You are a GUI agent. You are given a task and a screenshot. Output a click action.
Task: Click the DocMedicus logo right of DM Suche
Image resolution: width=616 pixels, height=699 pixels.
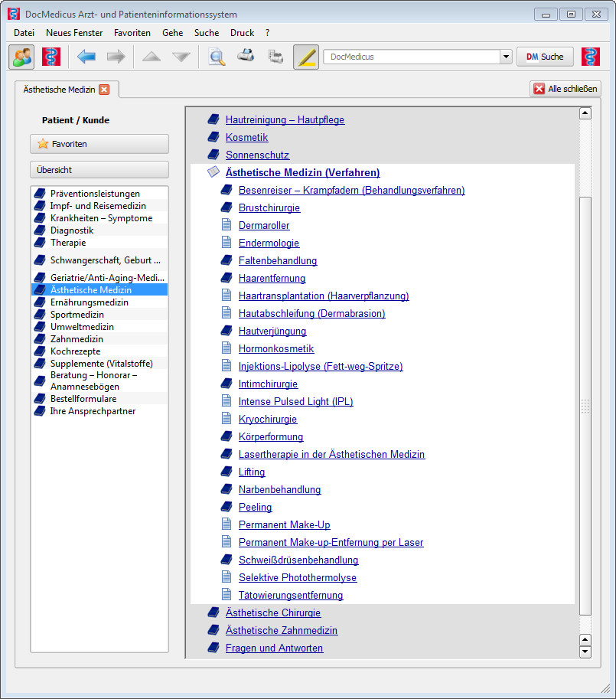[591, 57]
